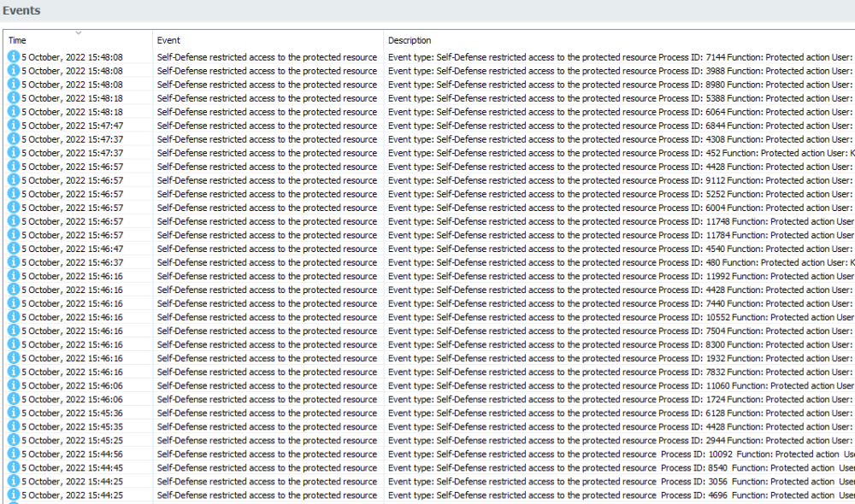
Task: Click info icon of Process ID 452 row
Action: pos(14,153)
